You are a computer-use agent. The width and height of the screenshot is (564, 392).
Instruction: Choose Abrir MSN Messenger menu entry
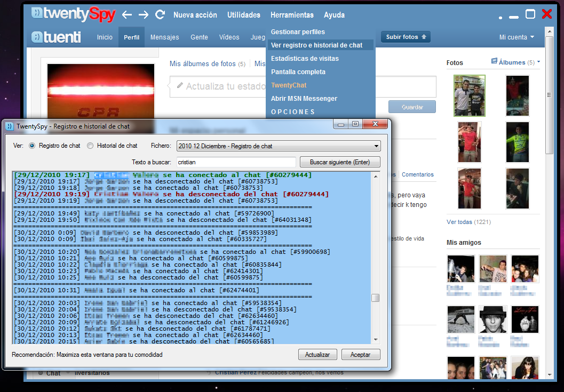pos(304,98)
